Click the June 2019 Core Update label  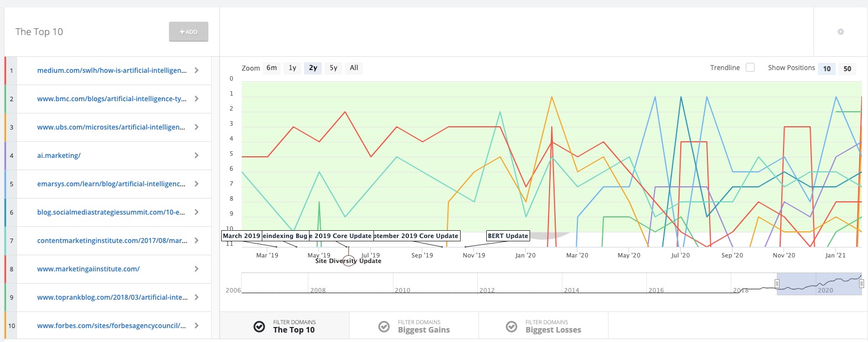[x=341, y=236]
